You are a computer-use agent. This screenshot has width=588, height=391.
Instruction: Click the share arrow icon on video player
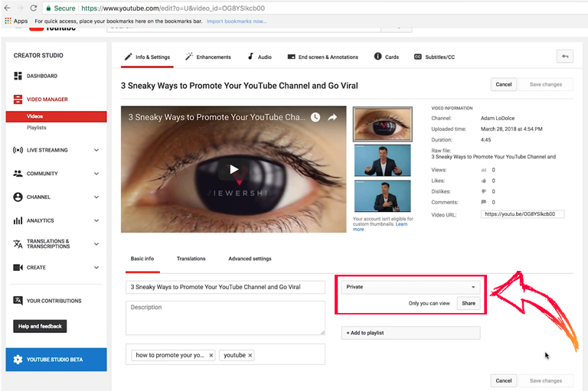pos(332,117)
